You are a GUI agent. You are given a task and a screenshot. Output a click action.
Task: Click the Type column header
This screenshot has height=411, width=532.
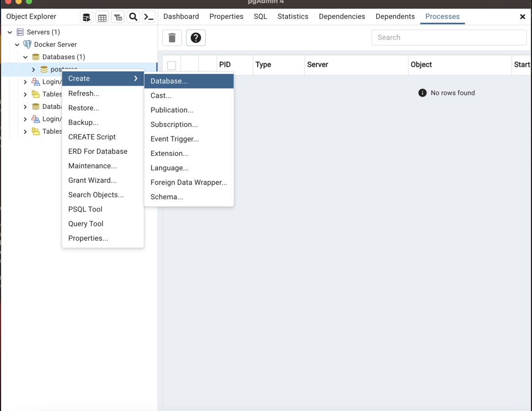(278, 65)
